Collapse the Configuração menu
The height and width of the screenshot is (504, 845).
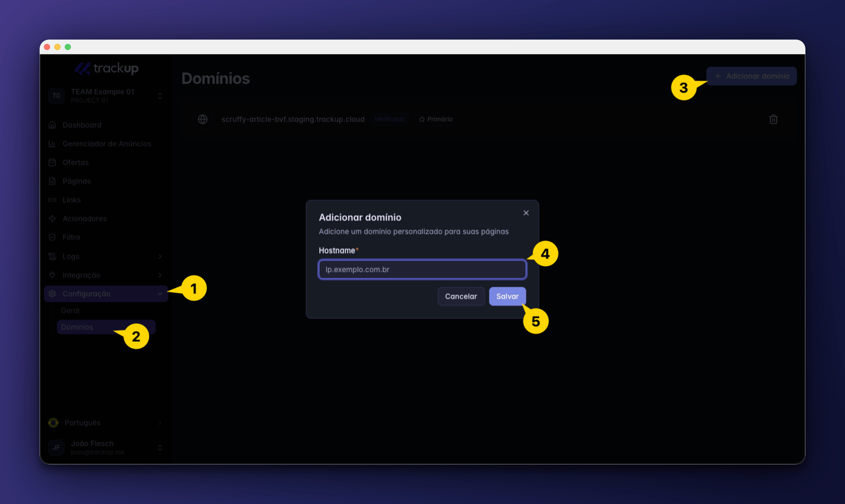point(106,294)
